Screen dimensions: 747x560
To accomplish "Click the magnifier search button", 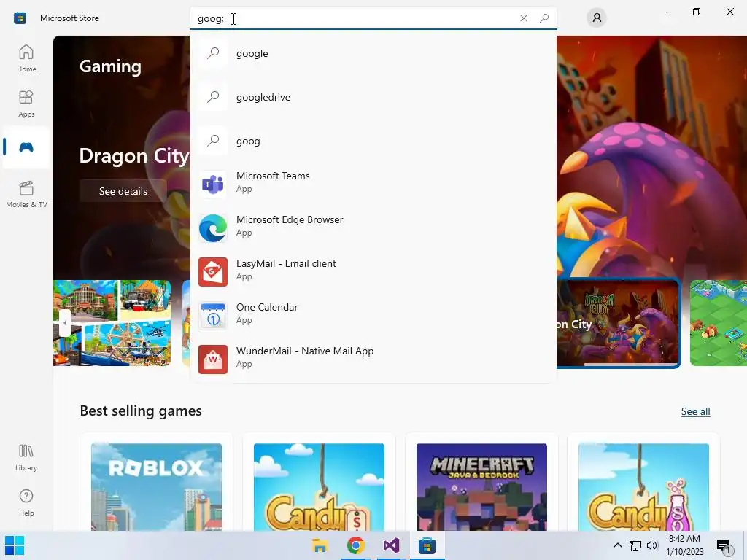I will 544,18.
